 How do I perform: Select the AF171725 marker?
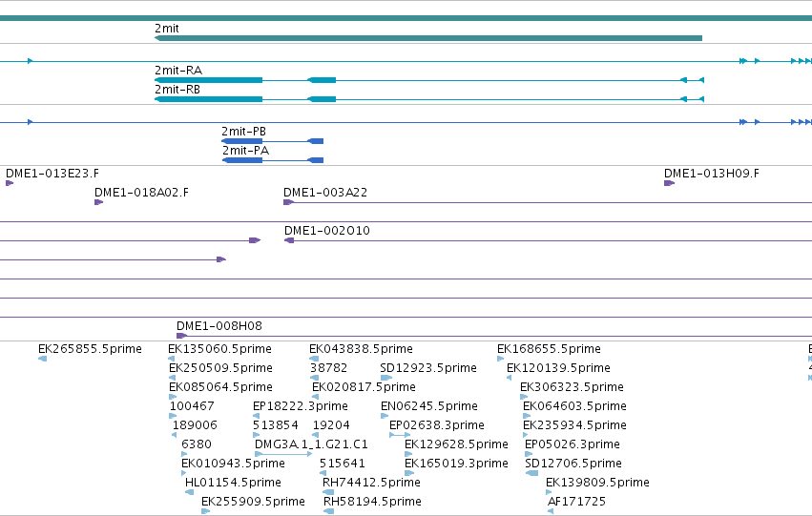(x=550, y=512)
